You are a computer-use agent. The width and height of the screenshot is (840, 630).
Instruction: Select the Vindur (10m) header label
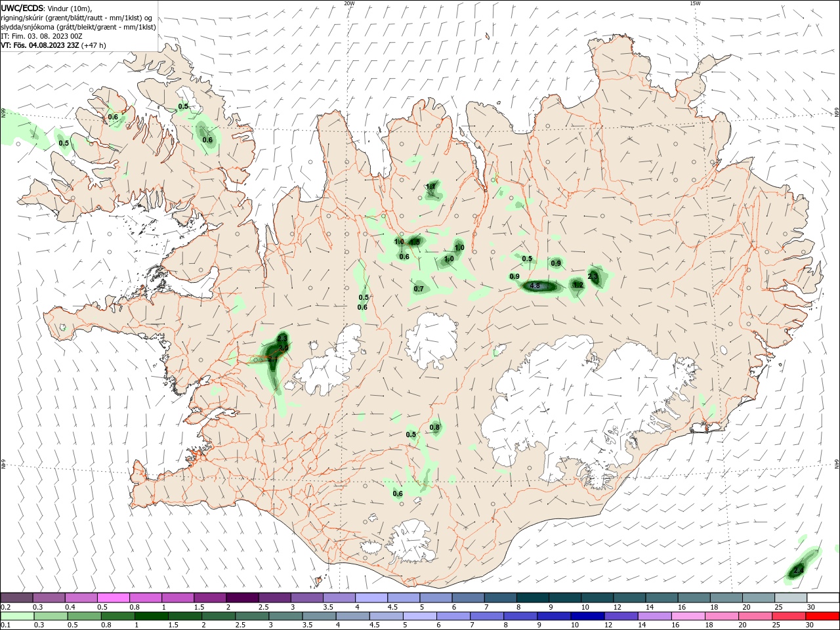click(x=70, y=8)
